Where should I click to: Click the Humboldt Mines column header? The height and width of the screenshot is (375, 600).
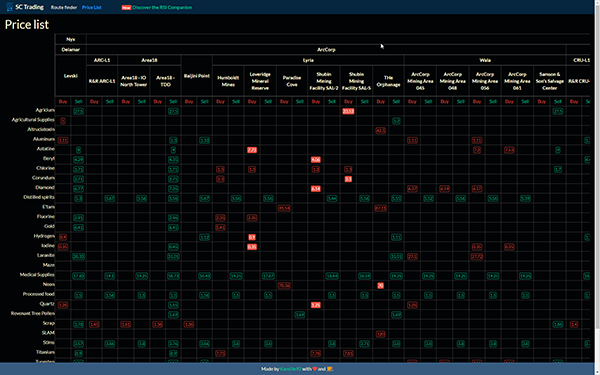point(228,81)
